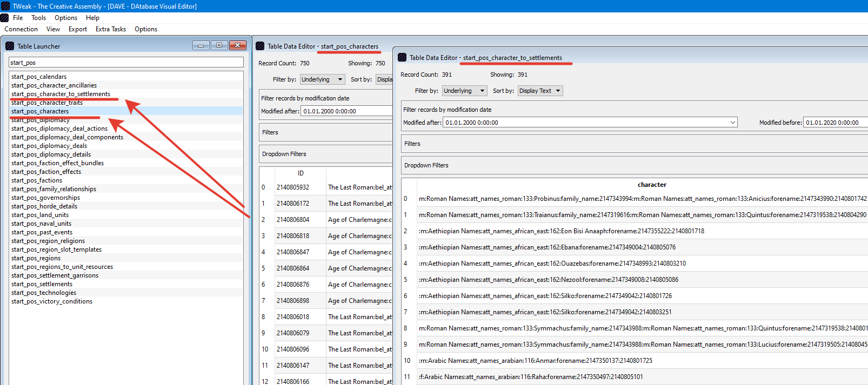Click the start_pos_character_to_settlements editor window icon

tap(402, 57)
